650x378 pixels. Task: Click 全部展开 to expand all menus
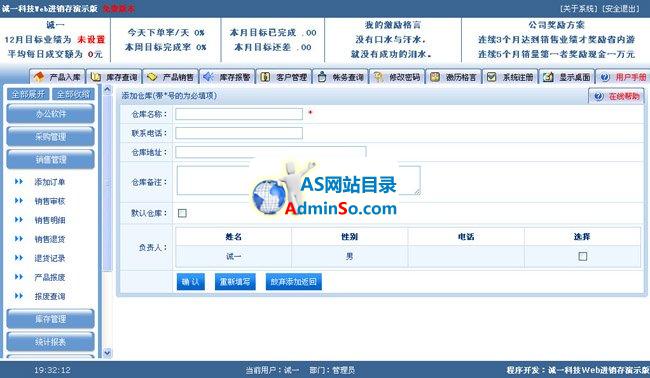28,94
